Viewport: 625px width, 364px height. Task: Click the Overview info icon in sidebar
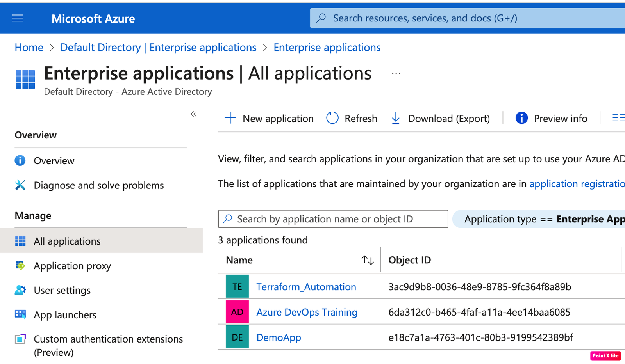(x=20, y=160)
